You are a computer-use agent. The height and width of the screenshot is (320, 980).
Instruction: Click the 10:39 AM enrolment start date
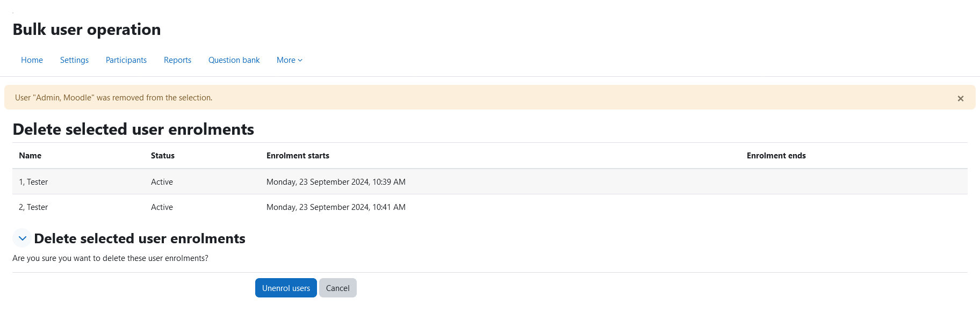(x=336, y=182)
